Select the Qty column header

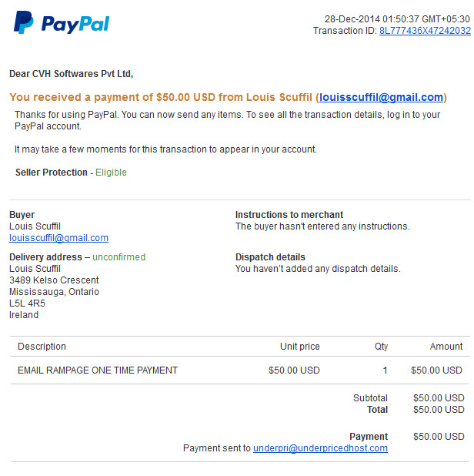381,347
